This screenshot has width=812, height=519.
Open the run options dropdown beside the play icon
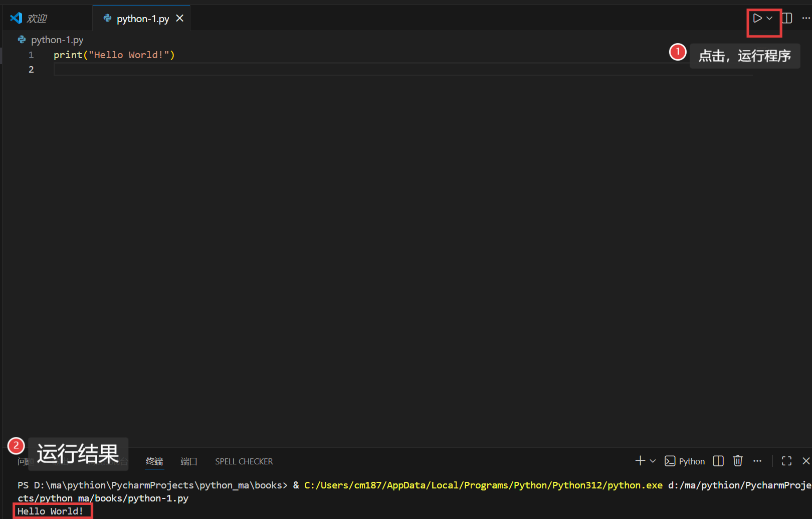click(769, 19)
